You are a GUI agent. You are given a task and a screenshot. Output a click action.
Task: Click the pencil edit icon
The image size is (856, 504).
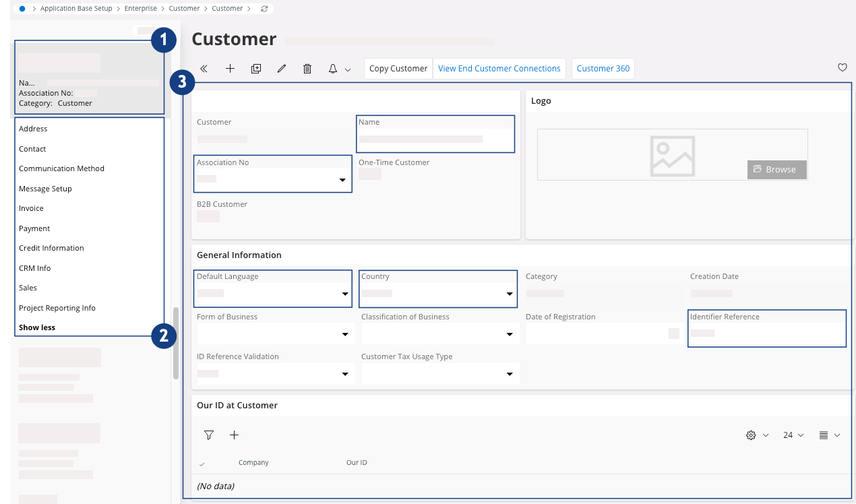[282, 69]
